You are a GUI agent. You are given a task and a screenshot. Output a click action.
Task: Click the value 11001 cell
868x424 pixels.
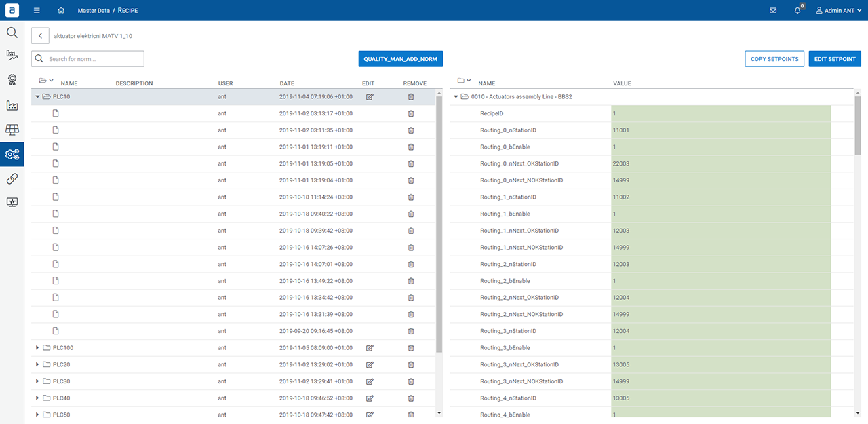[x=721, y=130]
